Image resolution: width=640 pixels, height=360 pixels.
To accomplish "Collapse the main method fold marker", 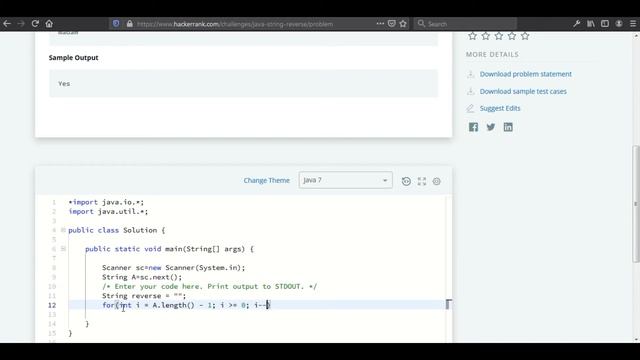I will tap(63, 249).
